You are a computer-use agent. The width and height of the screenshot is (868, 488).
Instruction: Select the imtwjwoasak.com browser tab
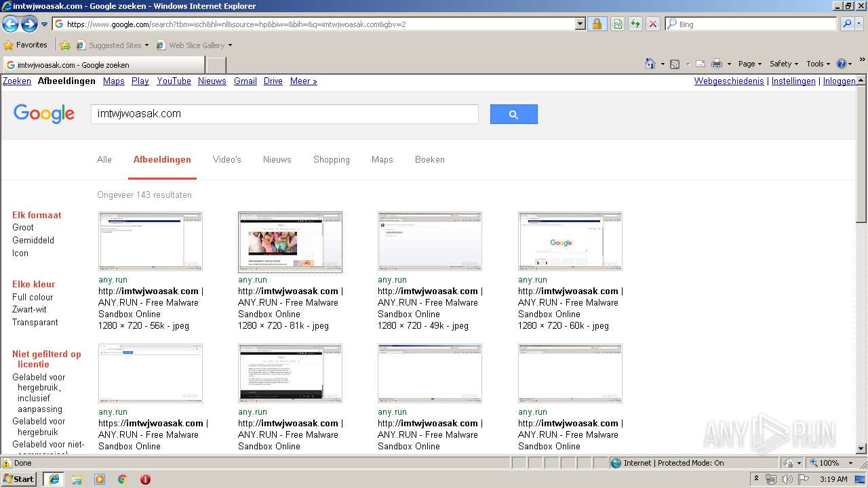[x=103, y=65]
